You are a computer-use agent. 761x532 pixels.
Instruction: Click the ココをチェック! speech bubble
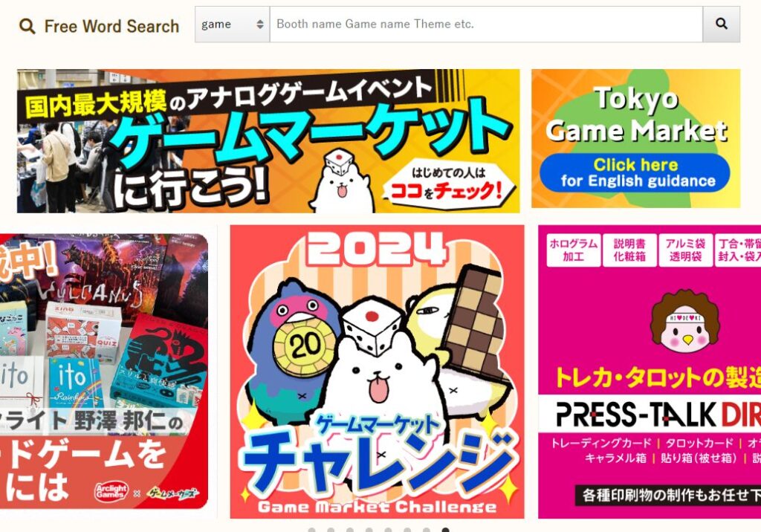click(449, 184)
